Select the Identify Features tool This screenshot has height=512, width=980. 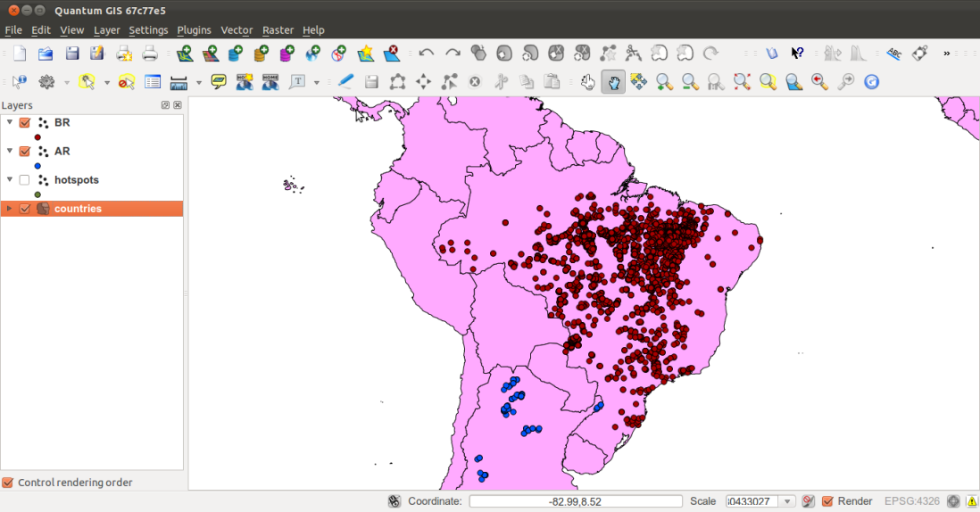tap(20, 82)
